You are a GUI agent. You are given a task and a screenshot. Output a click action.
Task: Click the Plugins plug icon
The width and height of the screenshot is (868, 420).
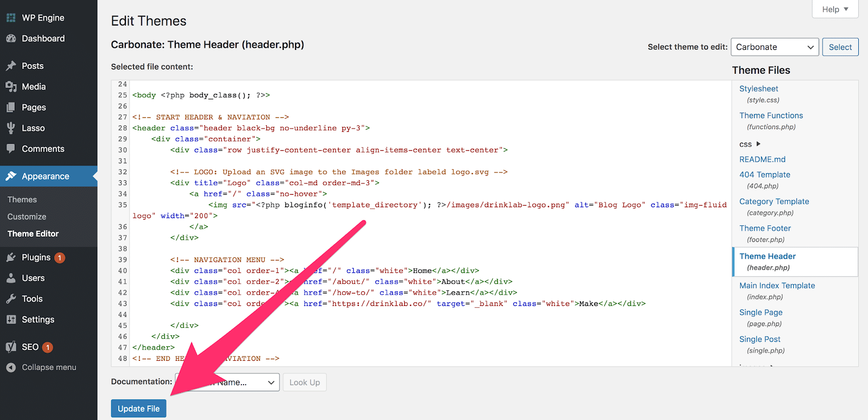coord(11,257)
